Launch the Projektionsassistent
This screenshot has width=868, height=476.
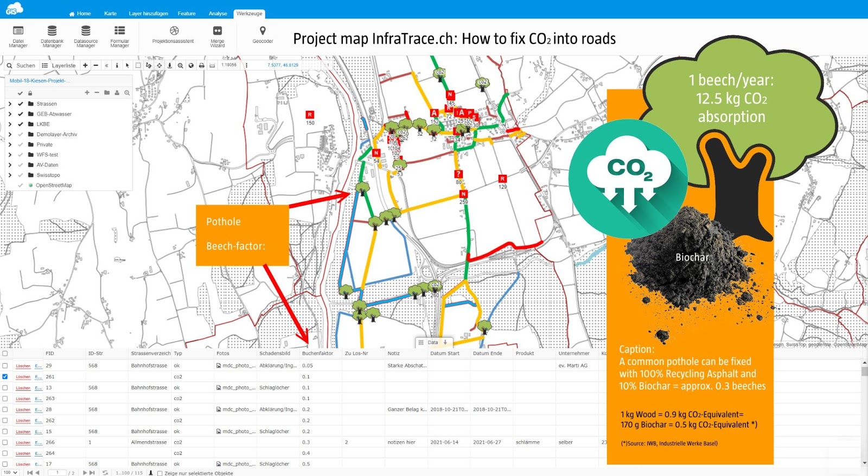tap(173, 35)
